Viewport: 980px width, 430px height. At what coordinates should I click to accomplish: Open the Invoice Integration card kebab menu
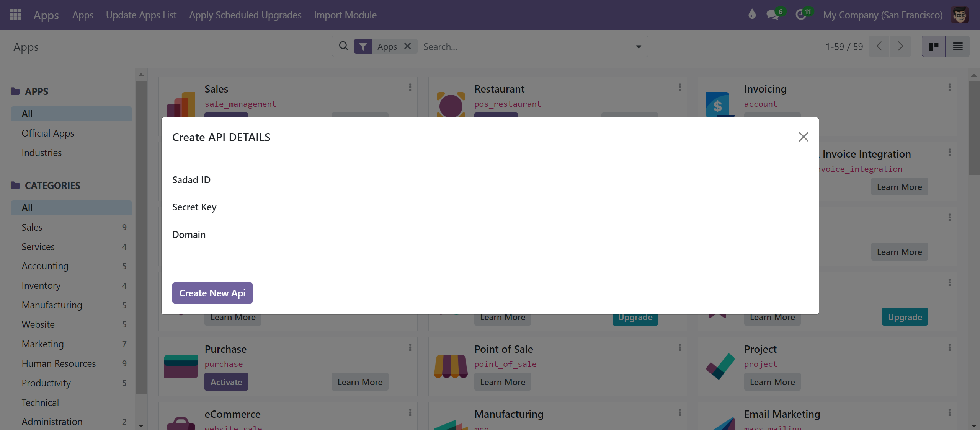(x=949, y=152)
